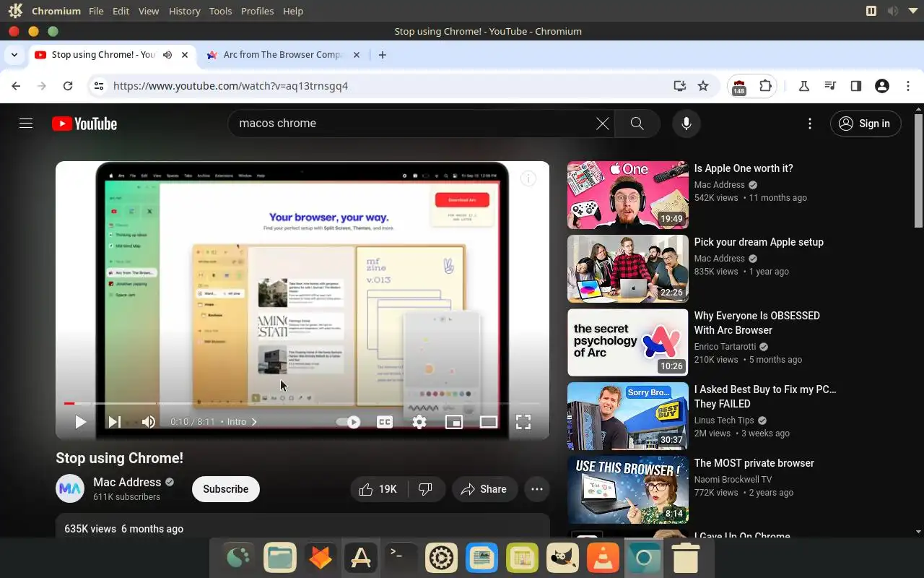Screen dimensions: 924x578
Task: Open the terminal from the dock
Action: tap(401, 558)
